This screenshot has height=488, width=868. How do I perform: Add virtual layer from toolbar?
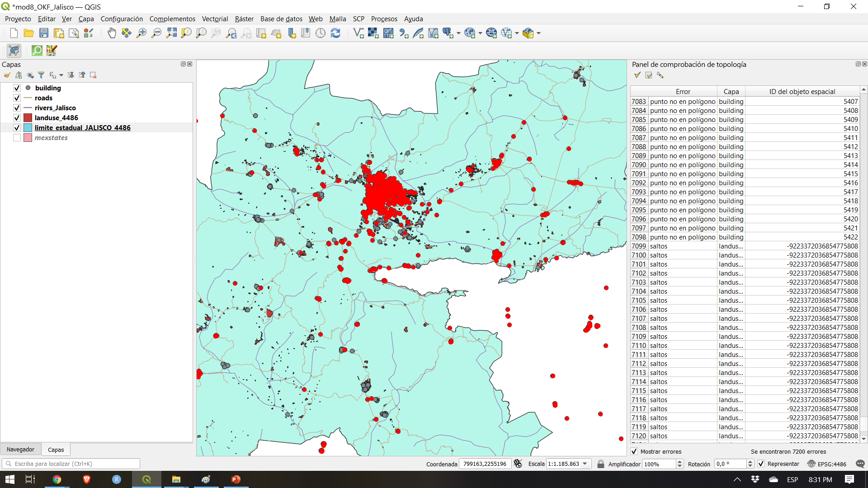tap(433, 33)
